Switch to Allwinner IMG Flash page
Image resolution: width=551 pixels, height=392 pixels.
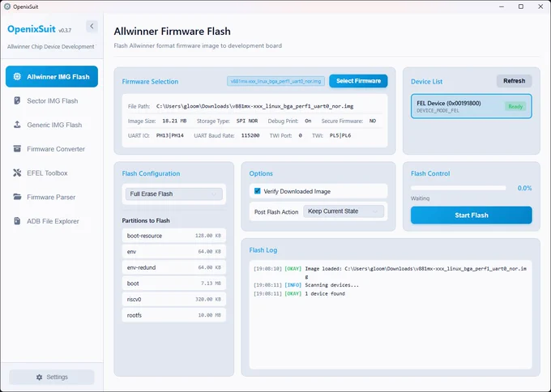click(52, 77)
